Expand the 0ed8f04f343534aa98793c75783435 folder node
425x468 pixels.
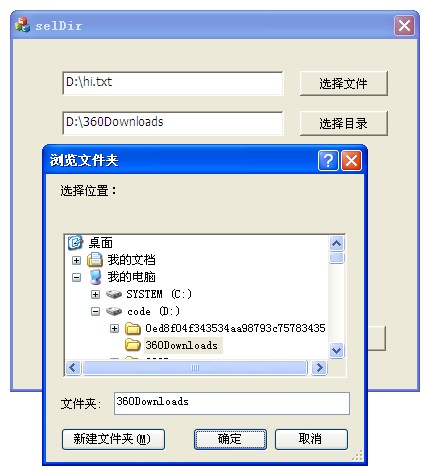tap(114, 329)
